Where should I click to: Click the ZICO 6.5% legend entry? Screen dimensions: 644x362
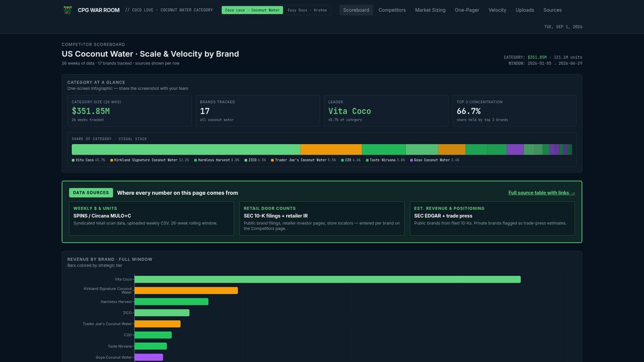255,160
